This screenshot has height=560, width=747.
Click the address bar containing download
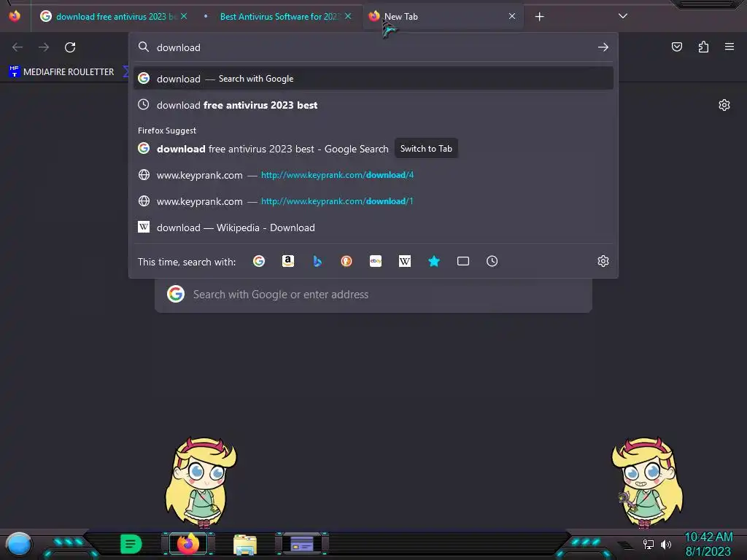tap(373, 47)
